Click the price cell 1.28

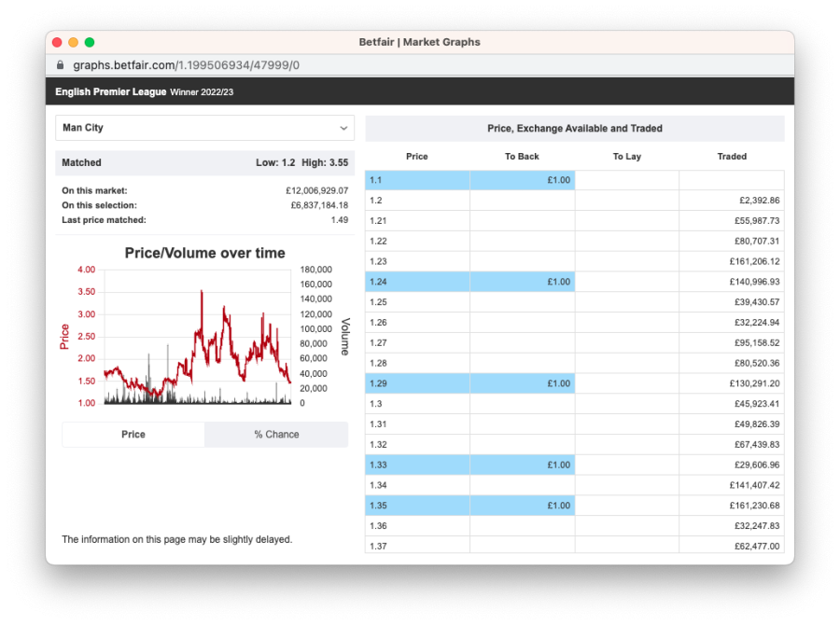pos(418,363)
